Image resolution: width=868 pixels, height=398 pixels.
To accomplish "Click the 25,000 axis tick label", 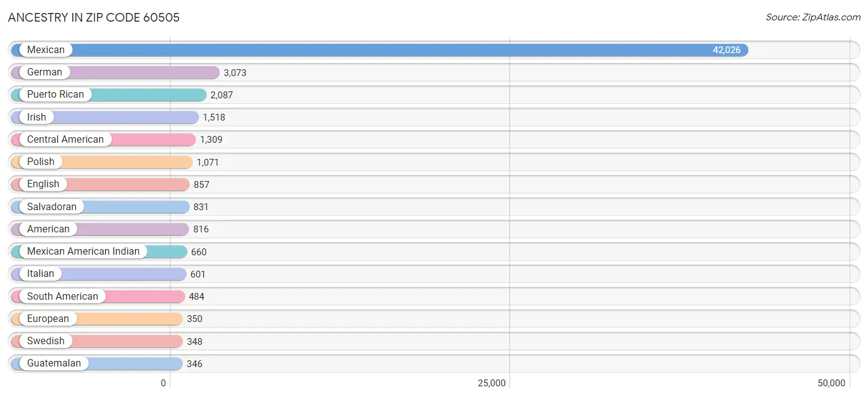I will [x=492, y=383].
